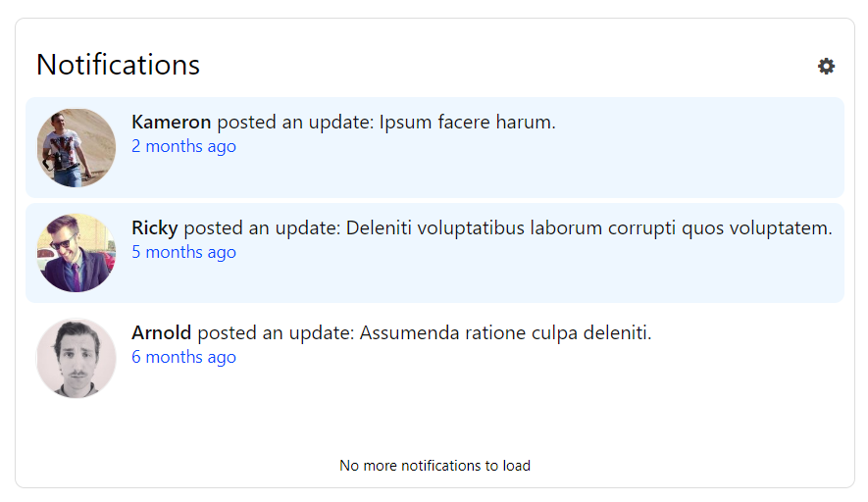
Task: Click 'posted an update' in Kameron's notification
Action: tap(295, 122)
